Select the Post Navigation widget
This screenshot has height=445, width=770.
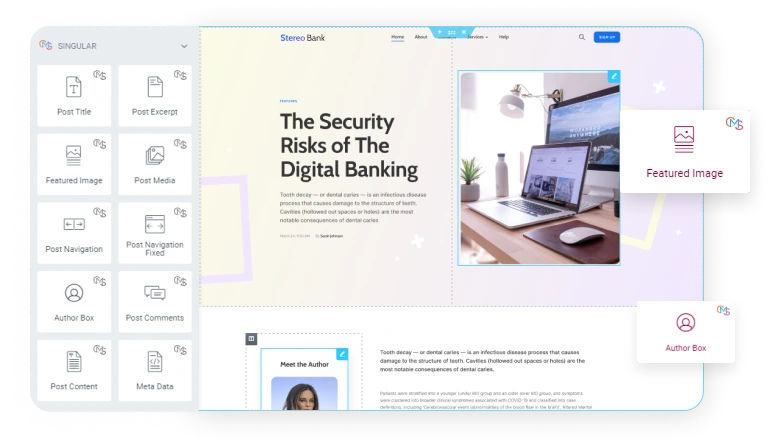coord(74,233)
